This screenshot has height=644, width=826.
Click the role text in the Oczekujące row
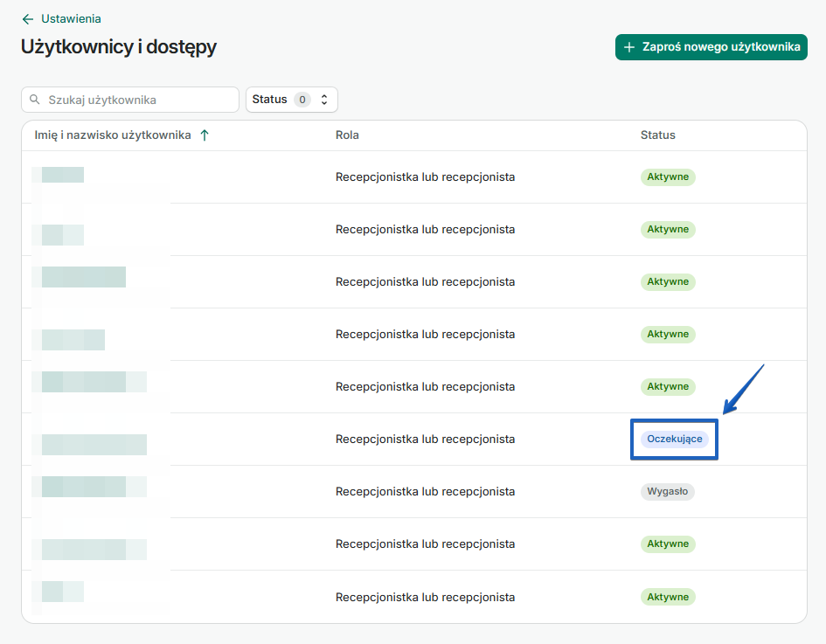(425, 439)
